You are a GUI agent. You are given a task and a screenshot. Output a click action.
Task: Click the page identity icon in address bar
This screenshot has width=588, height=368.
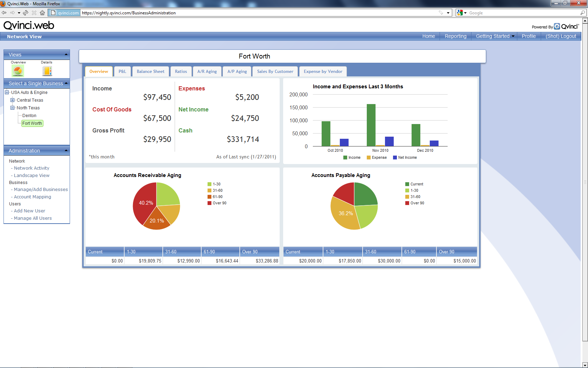coord(53,13)
